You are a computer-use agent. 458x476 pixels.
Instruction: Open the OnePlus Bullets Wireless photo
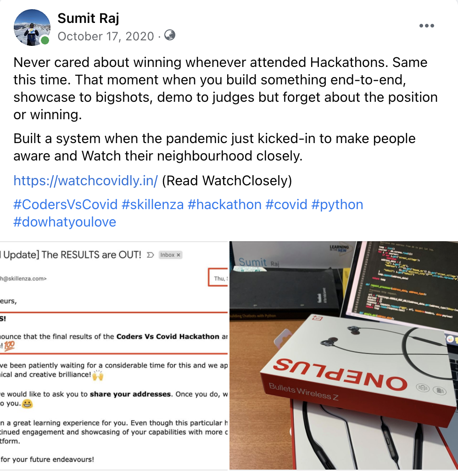343,355
